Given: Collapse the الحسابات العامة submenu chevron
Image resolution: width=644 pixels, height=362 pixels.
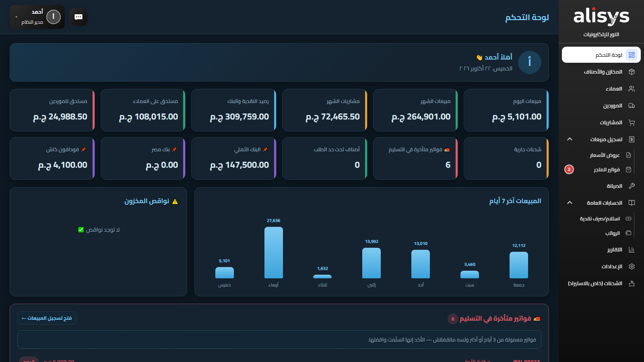Looking at the screenshot, I should [570, 203].
